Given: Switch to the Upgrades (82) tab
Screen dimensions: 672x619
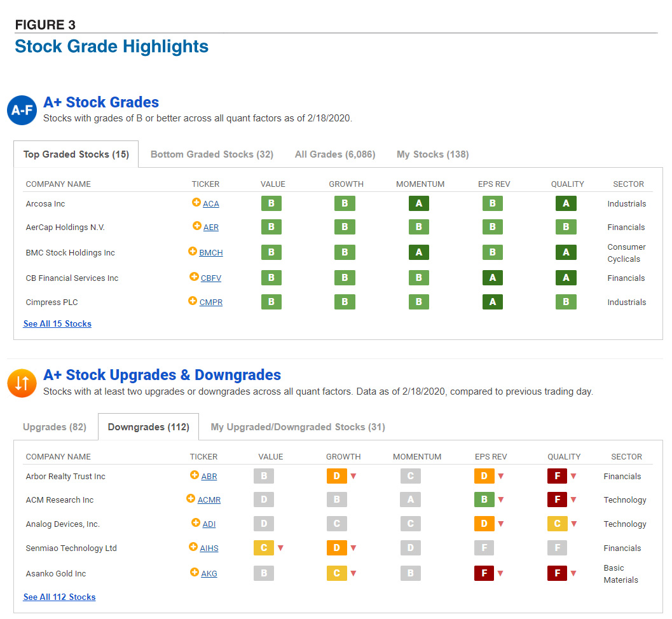Looking at the screenshot, I should pos(55,427).
